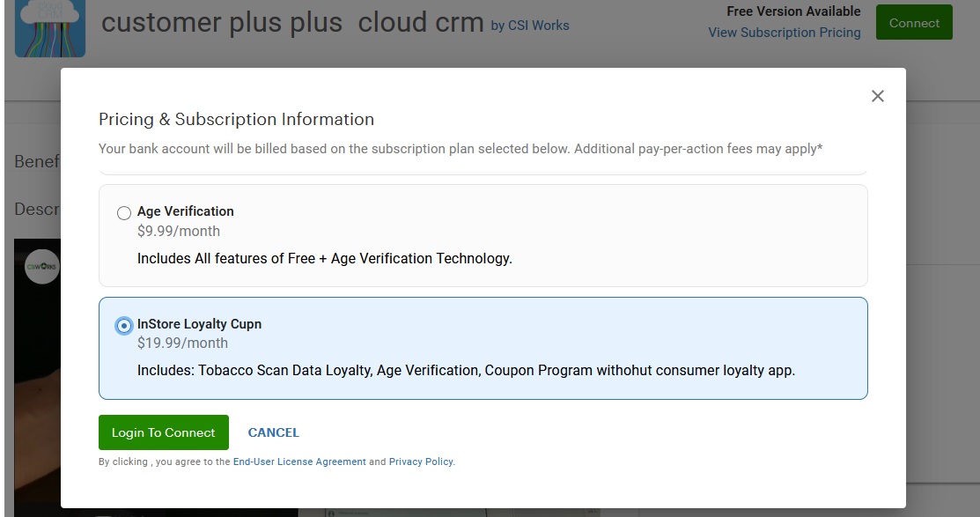The image size is (980, 517).
Task: Click the CSWorks avatar on the video thumbnail
Action: [42, 266]
